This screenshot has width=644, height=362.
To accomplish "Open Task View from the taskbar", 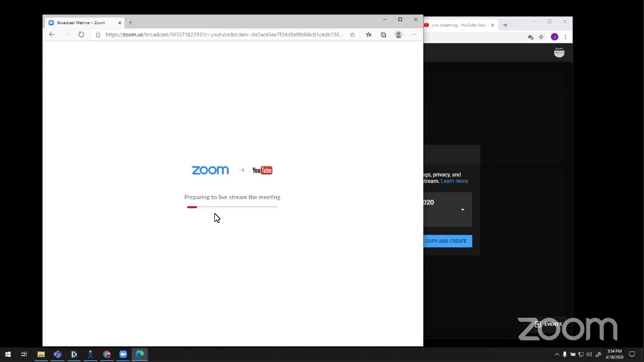I will pos(24,354).
